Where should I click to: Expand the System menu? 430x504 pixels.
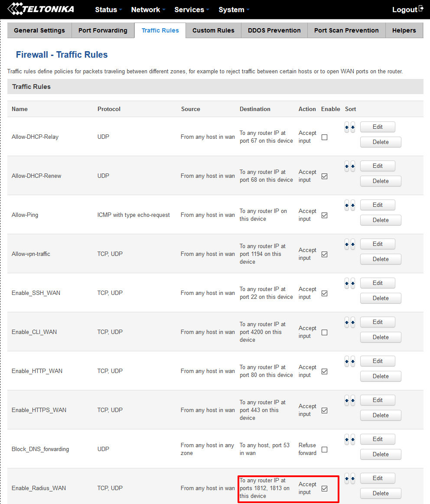232,10
